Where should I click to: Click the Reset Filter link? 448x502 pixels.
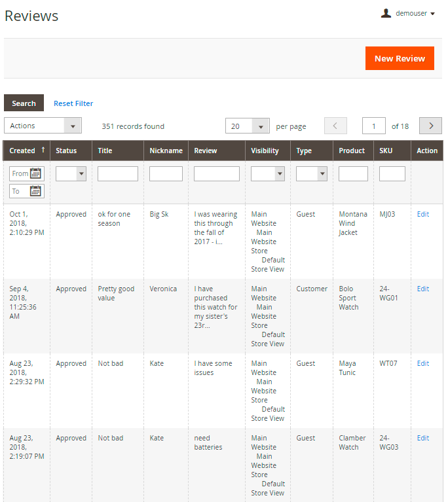point(73,103)
